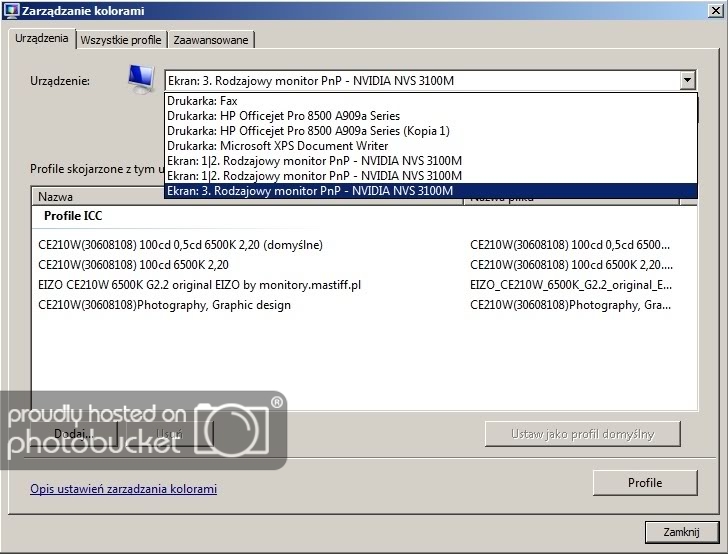Viewport: 728px width, 554px height.
Task: Click the Dodaj... button
Action: (x=73, y=434)
